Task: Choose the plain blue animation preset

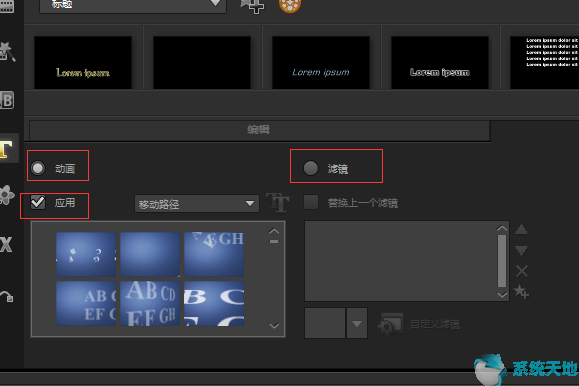Action: point(150,255)
